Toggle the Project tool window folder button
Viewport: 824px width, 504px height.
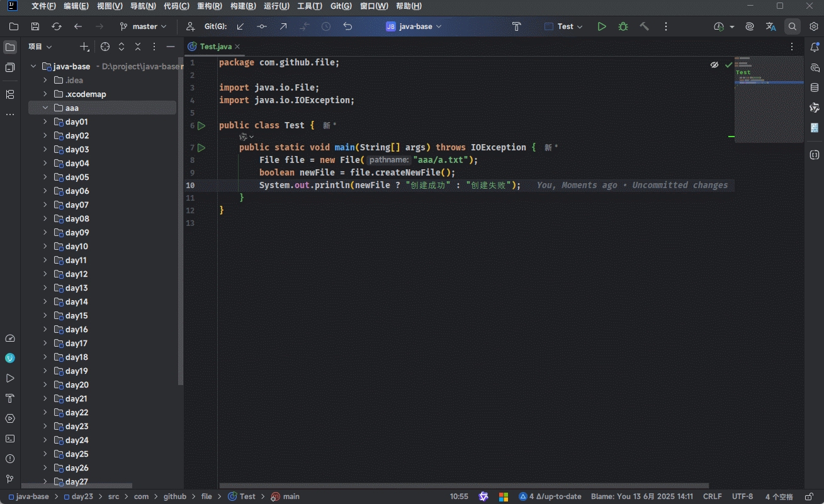coord(10,47)
